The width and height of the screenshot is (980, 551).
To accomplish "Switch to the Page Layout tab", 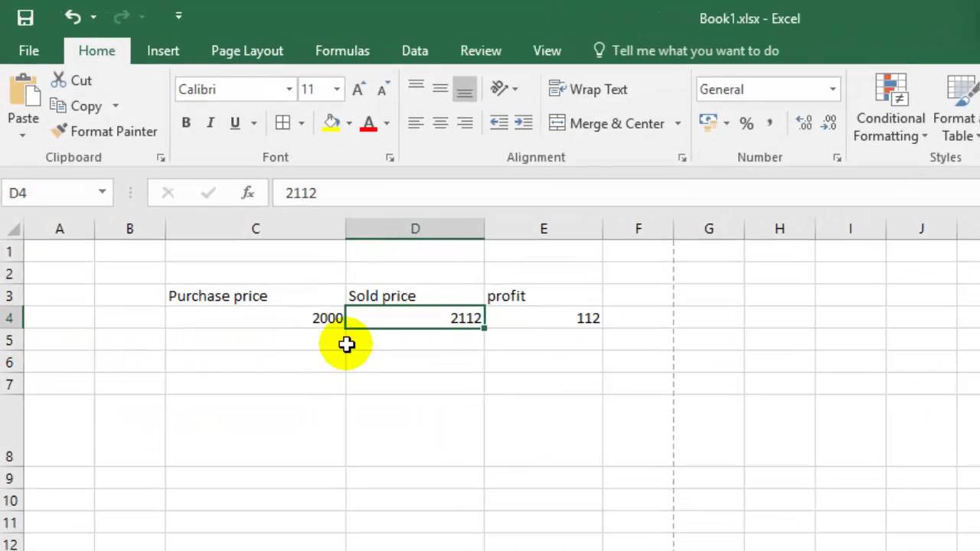I will [x=247, y=51].
